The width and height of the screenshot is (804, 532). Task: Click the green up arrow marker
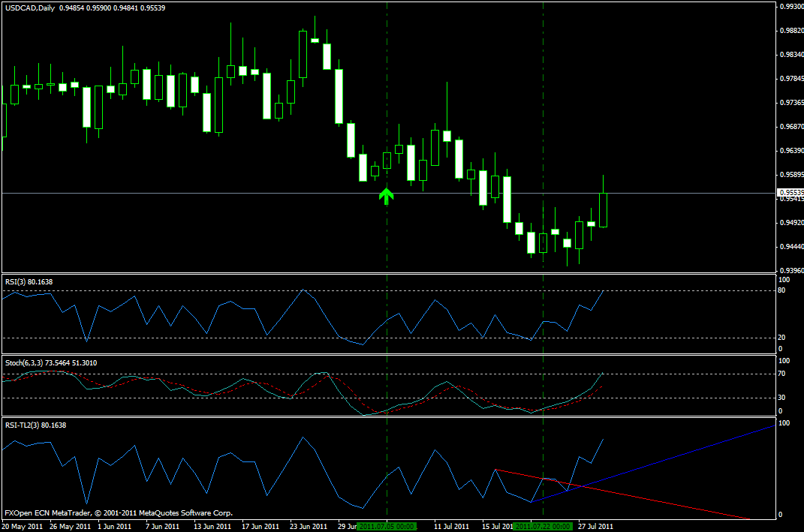coord(386,197)
